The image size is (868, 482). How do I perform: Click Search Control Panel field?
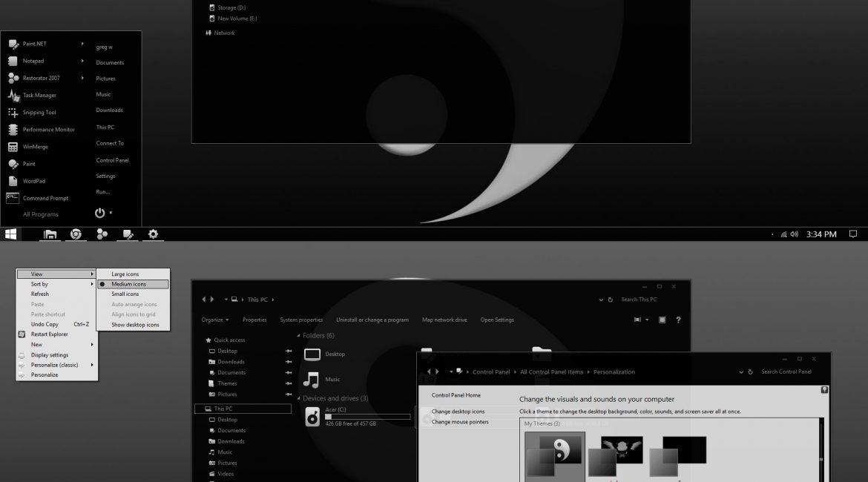(786, 372)
